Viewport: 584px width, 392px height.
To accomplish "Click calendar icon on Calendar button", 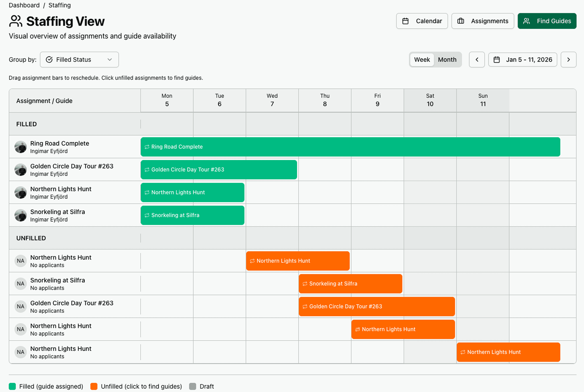I will [405, 21].
